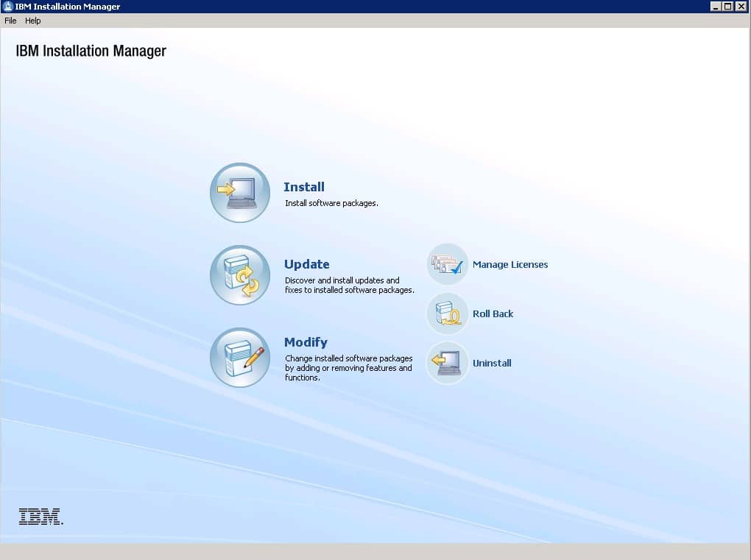Click 'Discover and install updates' description text
Screen dimensions: 751x560
click(349, 286)
